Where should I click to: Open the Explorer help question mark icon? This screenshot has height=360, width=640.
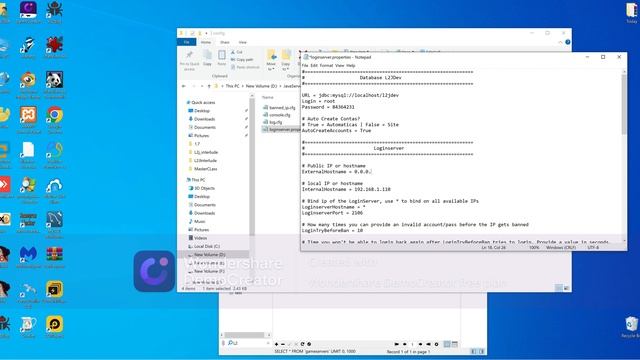568,42
